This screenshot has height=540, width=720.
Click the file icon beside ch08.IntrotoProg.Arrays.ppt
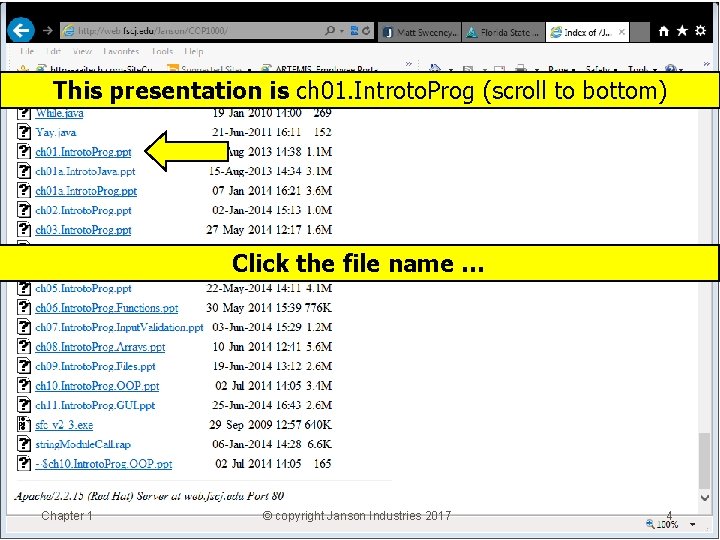pos(23,346)
